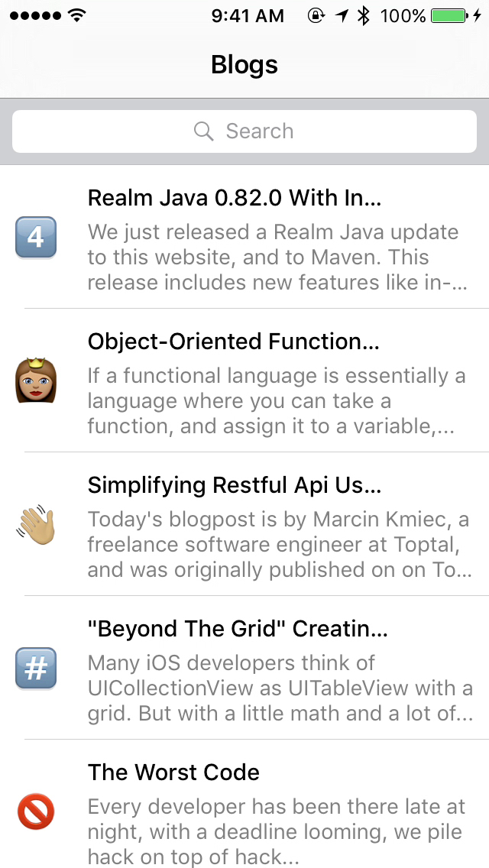Tap the Bluetooth status icon

(364, 15)
